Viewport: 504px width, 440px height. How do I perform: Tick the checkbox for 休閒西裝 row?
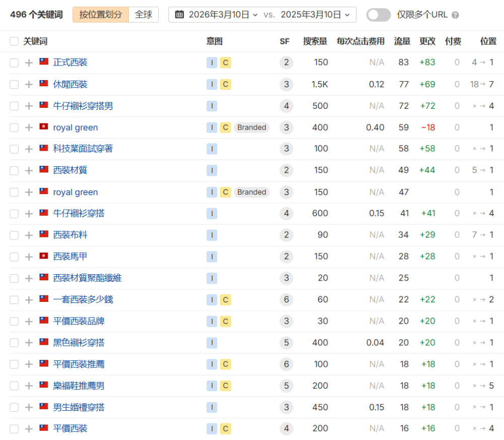(x=14, y=84)
